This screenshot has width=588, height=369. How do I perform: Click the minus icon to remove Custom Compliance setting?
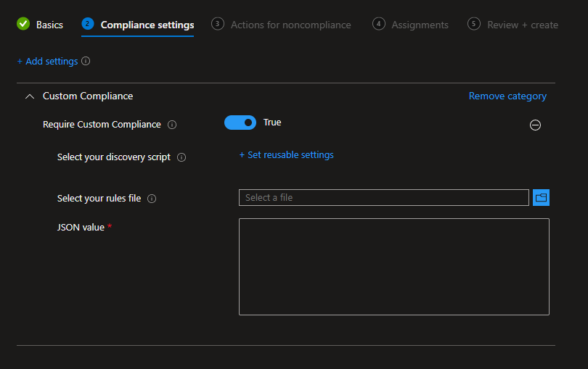pos(535,125)
